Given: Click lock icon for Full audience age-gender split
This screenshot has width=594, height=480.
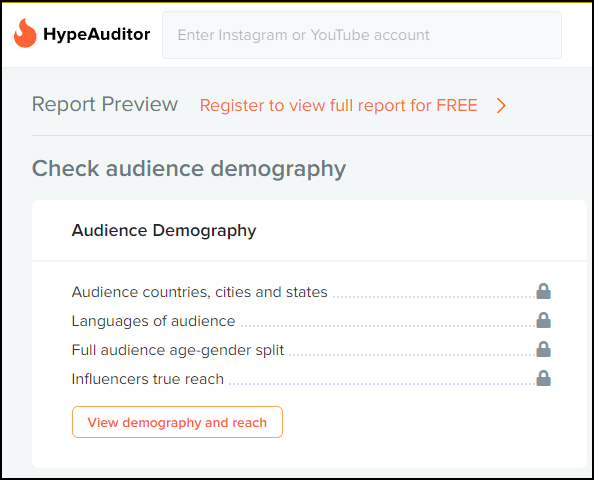Looking at the screenshot, I should (543, 349).
